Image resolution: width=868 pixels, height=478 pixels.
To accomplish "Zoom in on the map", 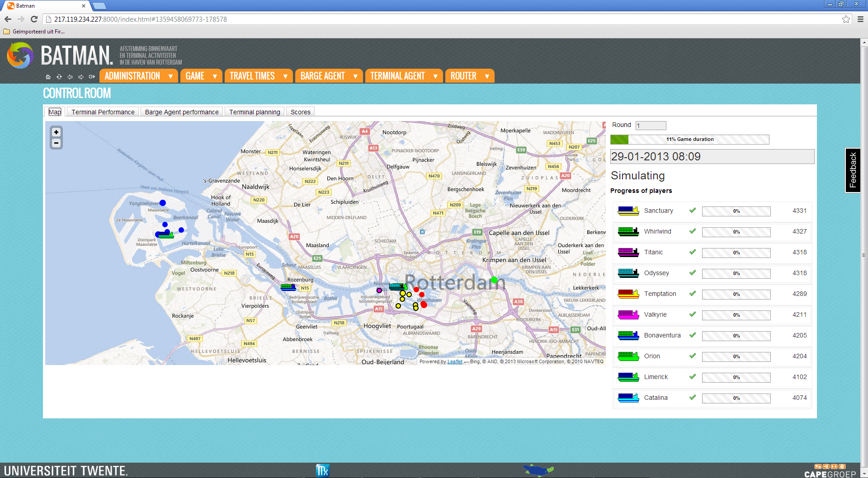I will 56,132.
